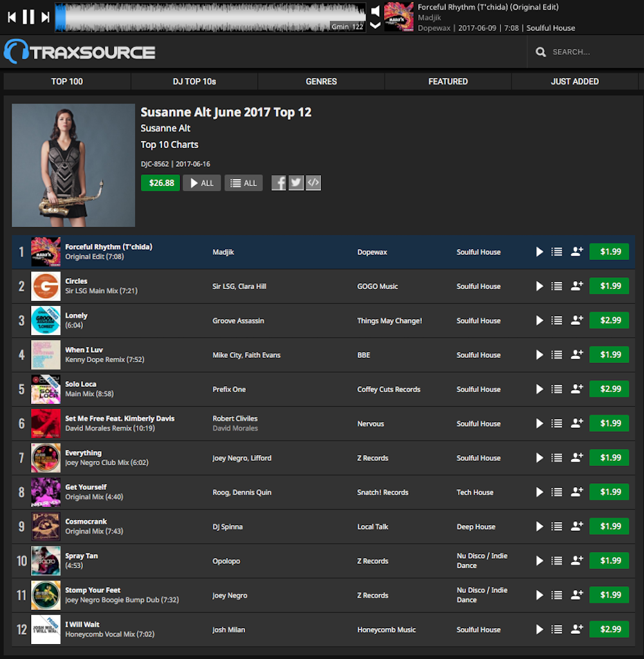Open the Dopewax label link in Forceful Rhythm row
This screenshot has width=644, height=659.
pyautogui.click(x=373, y=252)
